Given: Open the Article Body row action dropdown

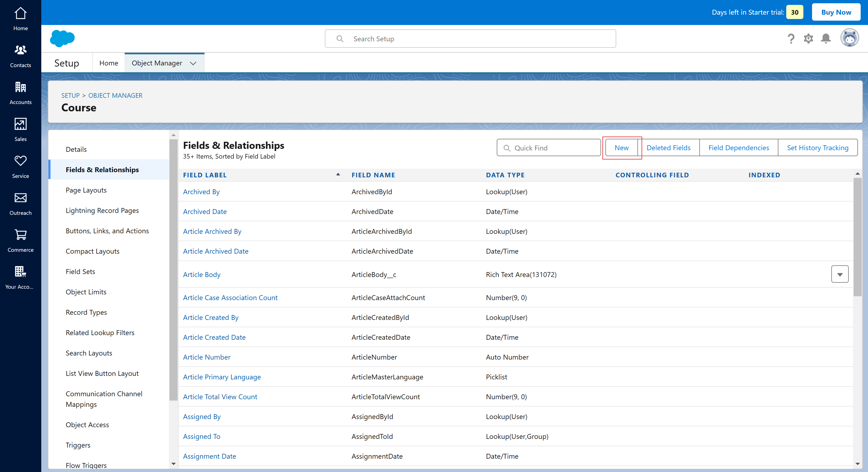Looking at the screenshot, I should 840,274.
